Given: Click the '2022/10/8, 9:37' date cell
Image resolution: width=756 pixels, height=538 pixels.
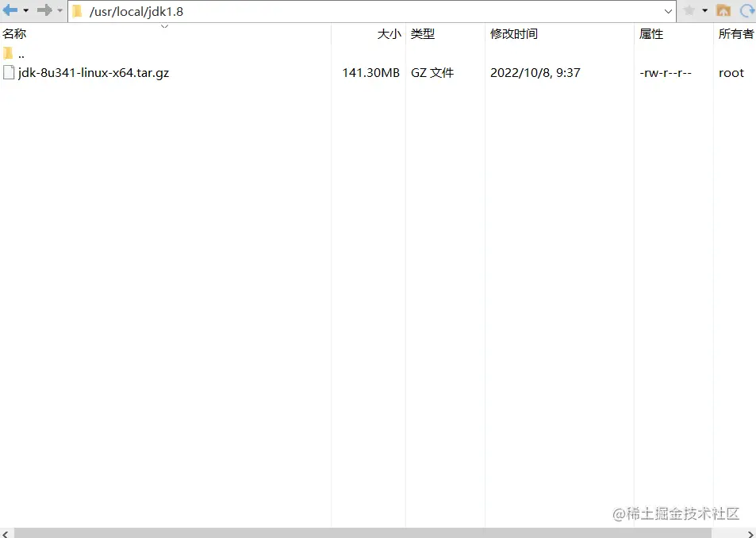Looking at the screenshot, I should pos(535,73).
